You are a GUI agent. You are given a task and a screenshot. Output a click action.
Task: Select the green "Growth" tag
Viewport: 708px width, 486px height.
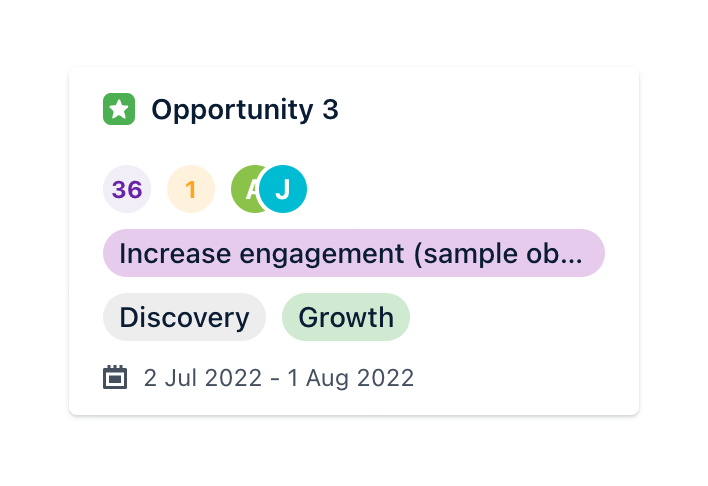click(346, 317)
